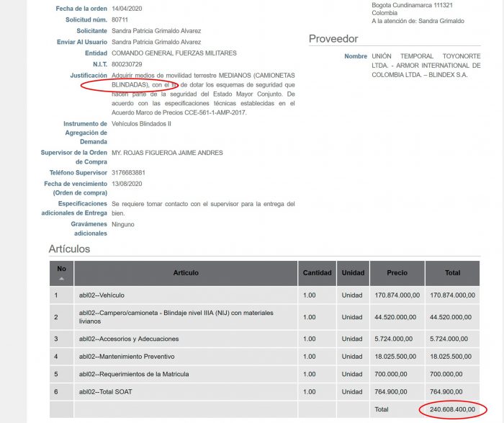Click the supervisor phone number 3176683881
This screenshot has width=504, height=423.
[x=128, y=173]
